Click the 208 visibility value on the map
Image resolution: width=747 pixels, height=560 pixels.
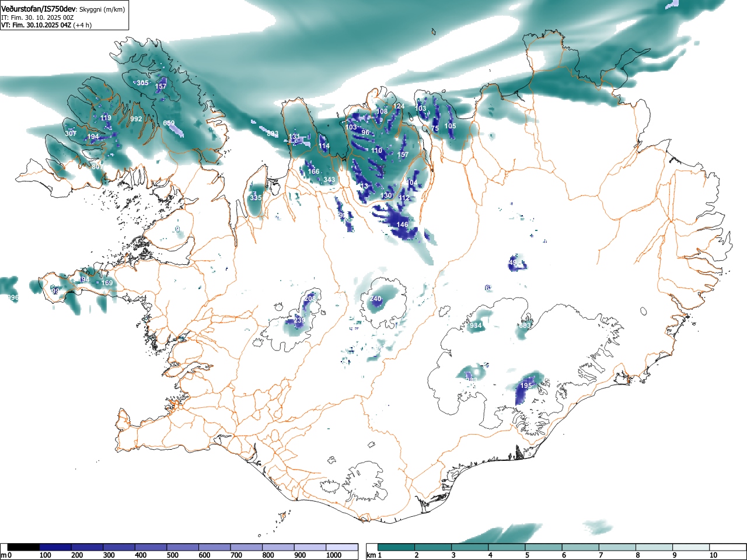click(310, 298)
